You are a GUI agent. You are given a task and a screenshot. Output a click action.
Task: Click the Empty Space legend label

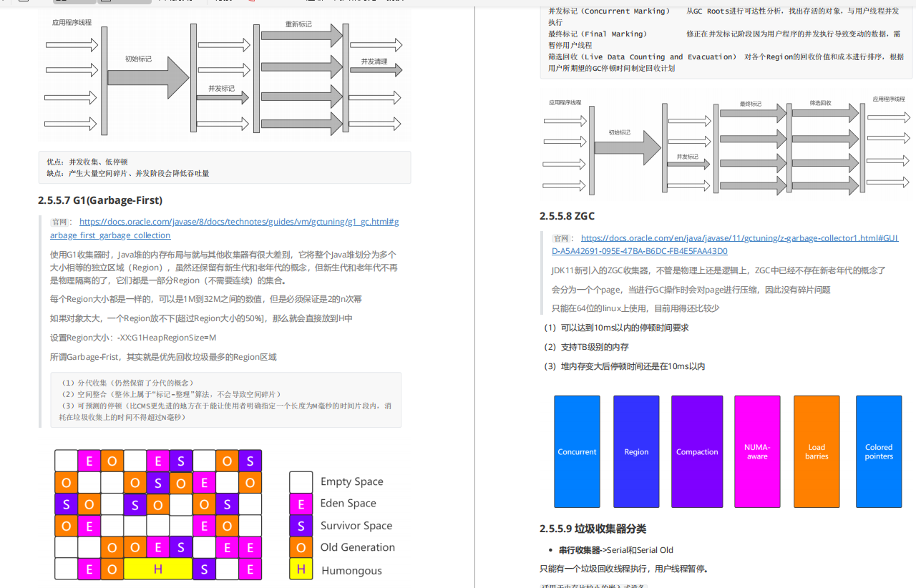pos(351,481)
